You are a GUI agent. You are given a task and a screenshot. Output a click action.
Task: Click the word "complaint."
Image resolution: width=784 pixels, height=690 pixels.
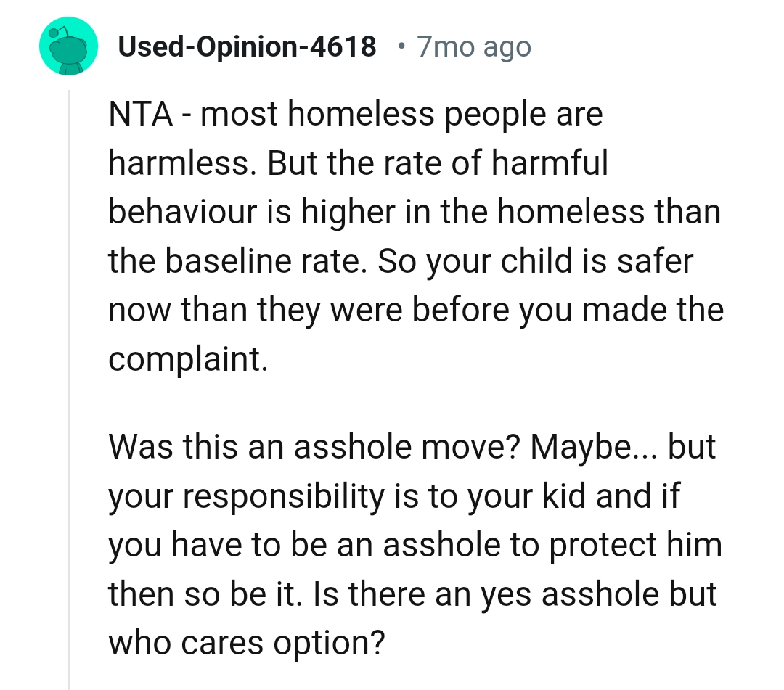coord(188,358)
